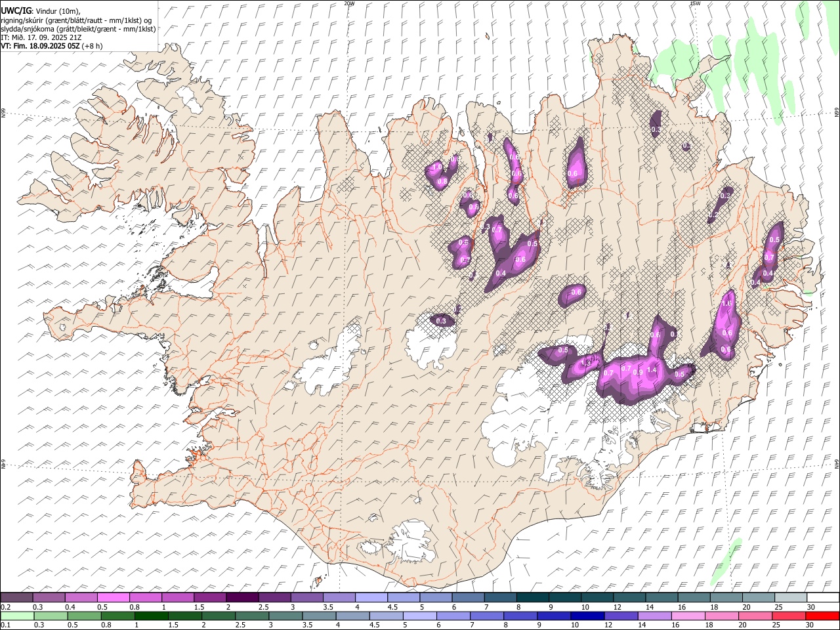
Task: Click the dark navy blue 10 rain legend swatch
Action: [587, 616]
